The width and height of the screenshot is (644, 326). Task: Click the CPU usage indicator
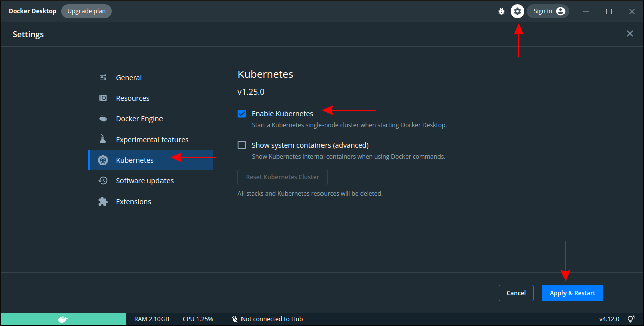click(198, 319)
